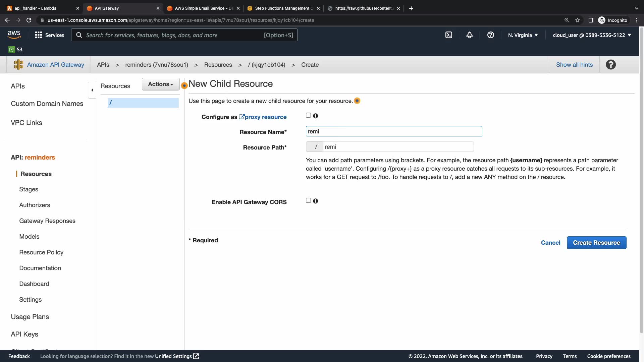Click the proxy resource info icon
Image resolution: width=644 pixels, height=362 pixels.
[315, 116]
